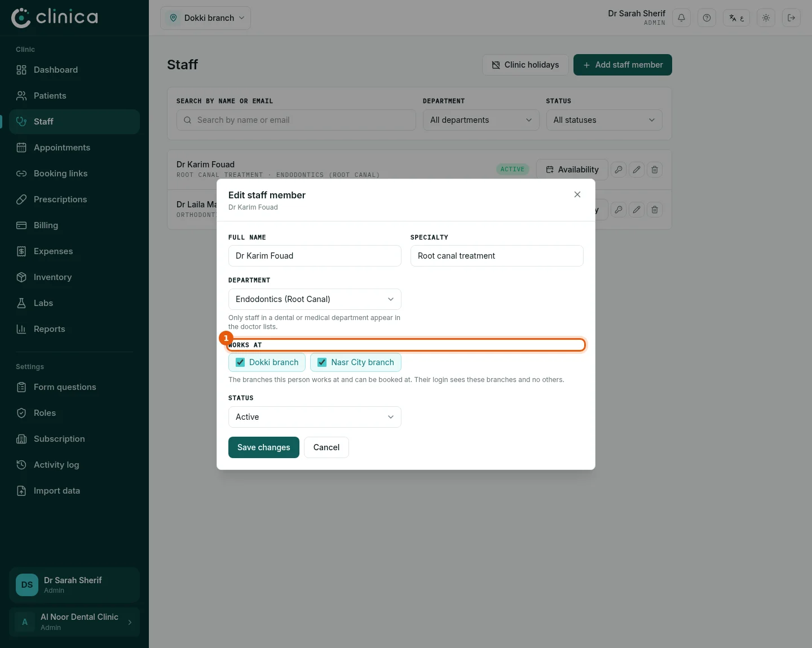
Task: Uncheck the Nasr City branch checkbox
Action: (322, 362)
